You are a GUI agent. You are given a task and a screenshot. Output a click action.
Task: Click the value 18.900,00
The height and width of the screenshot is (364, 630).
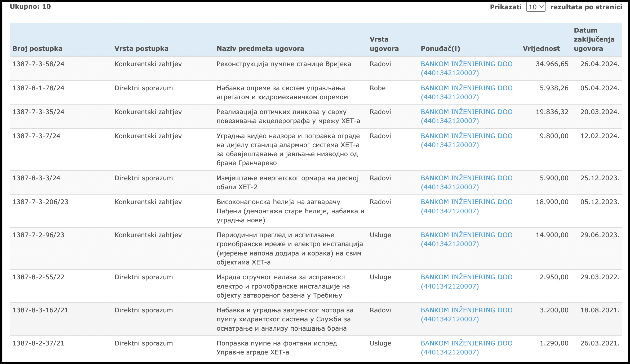click(552, 202)
